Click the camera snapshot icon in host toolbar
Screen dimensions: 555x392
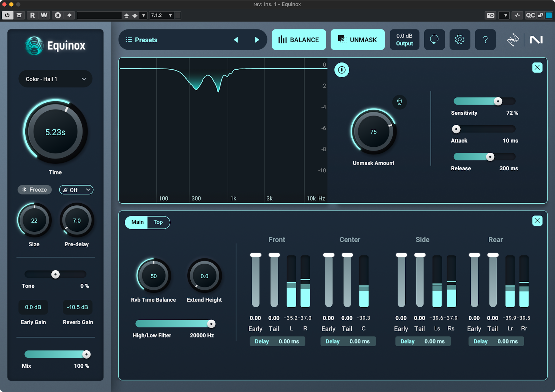tap(490, 15)
